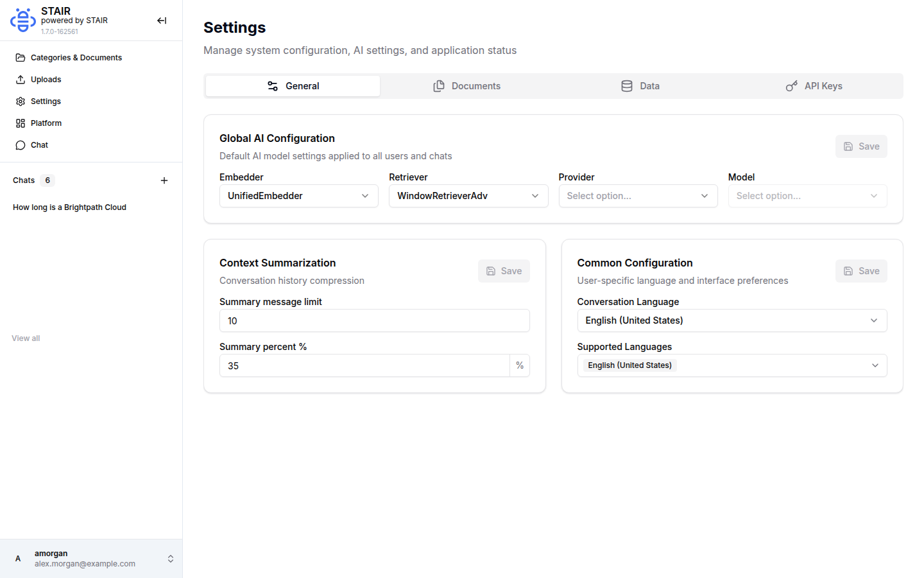The image size is (924, 578).
Task: Save the Context Summarization settings
Action: tap(504, 271)
